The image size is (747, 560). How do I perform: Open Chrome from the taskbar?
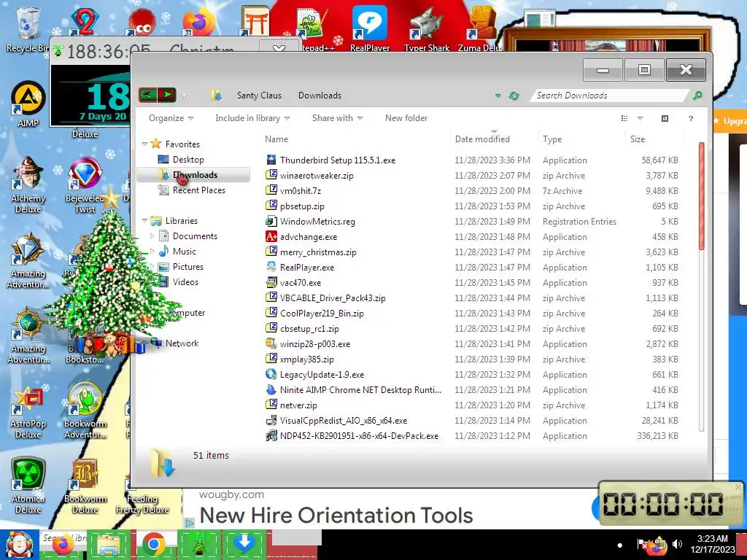153,545
